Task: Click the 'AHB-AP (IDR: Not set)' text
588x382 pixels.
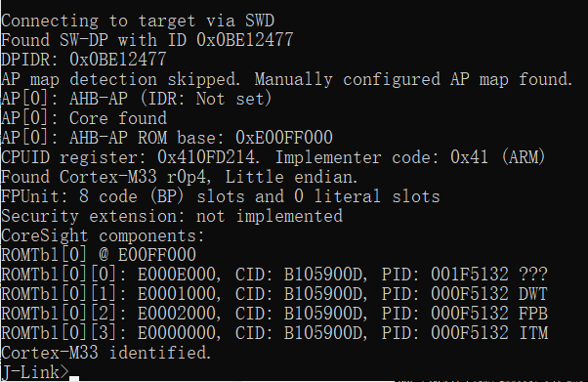Action: pyautogui.click(x=170, y=99)
